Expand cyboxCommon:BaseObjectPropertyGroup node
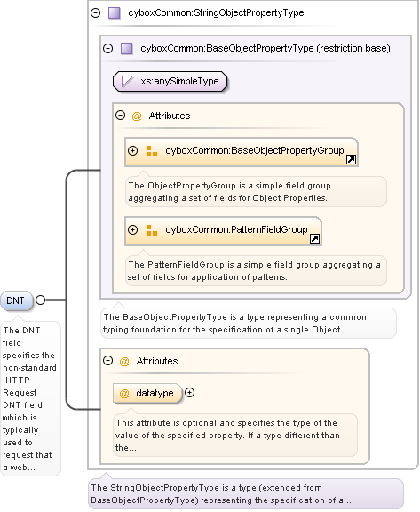The width and height of the screenshot is (420, 512). pyautogui.click(x=132, y=151)
